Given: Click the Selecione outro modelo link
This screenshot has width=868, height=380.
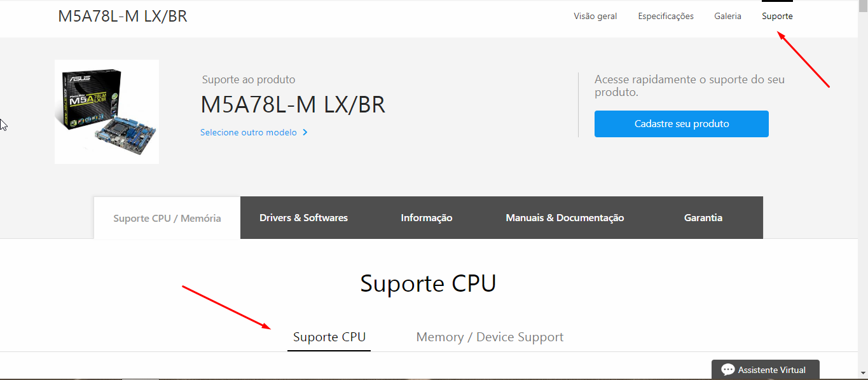Looking at the screenshot, I should click(x=249, y=133).
